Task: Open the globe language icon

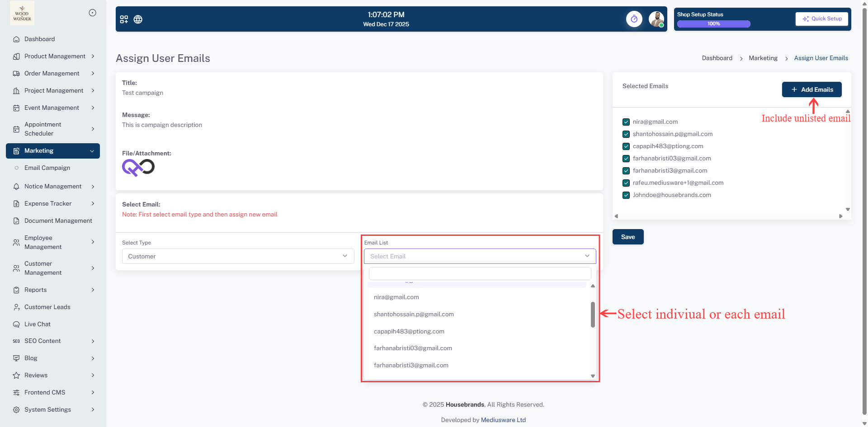Action: click(138, 19)
